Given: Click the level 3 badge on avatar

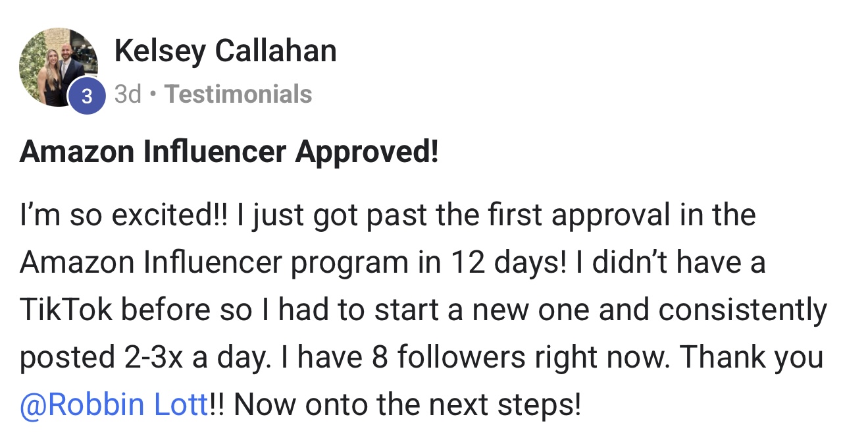Looking at the screenshot, I should 87,97.
